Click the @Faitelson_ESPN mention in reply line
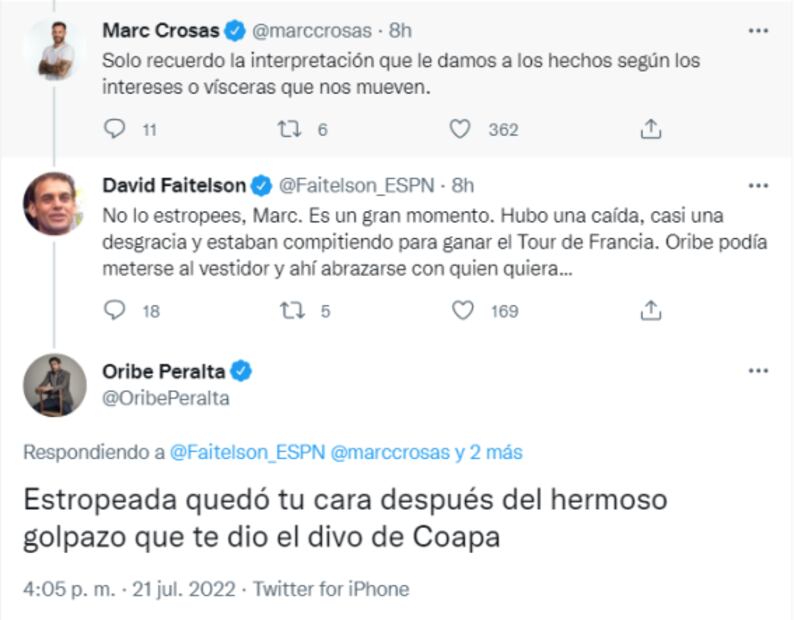This screenshot has width=794, height=620. (x=247, y=452)
